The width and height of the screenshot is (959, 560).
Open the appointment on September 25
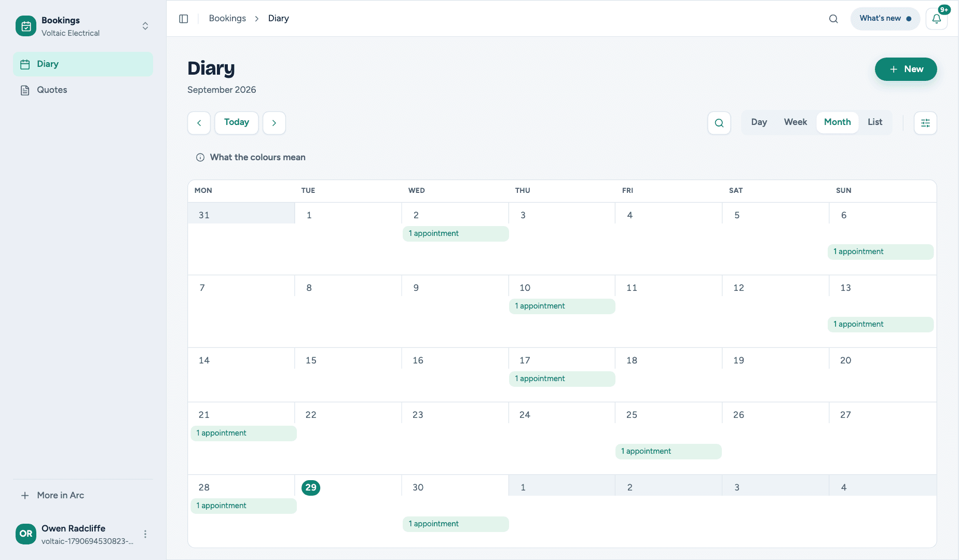pyautogui.click(x=668, y=452)
